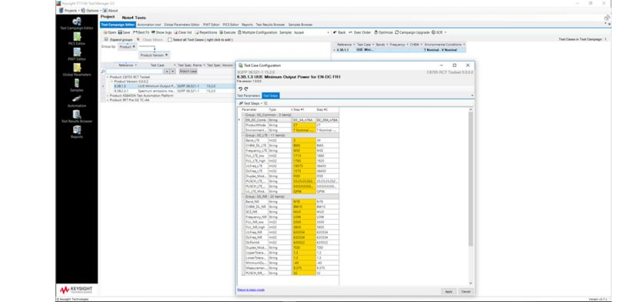Switch to the Reports tab
This screenshot has height=302, width=644.
click(x=247, y=25)
